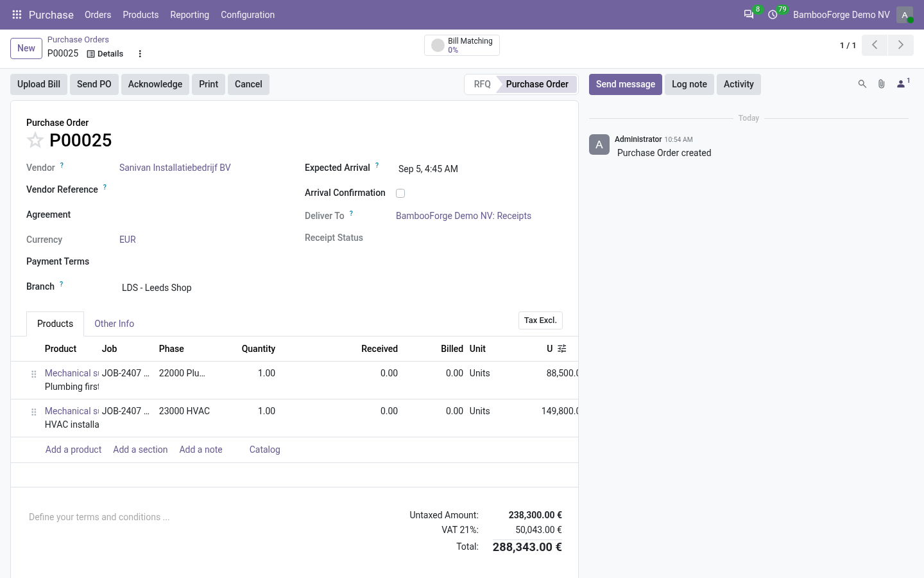Open the Reporting menu

click(189, 15)
